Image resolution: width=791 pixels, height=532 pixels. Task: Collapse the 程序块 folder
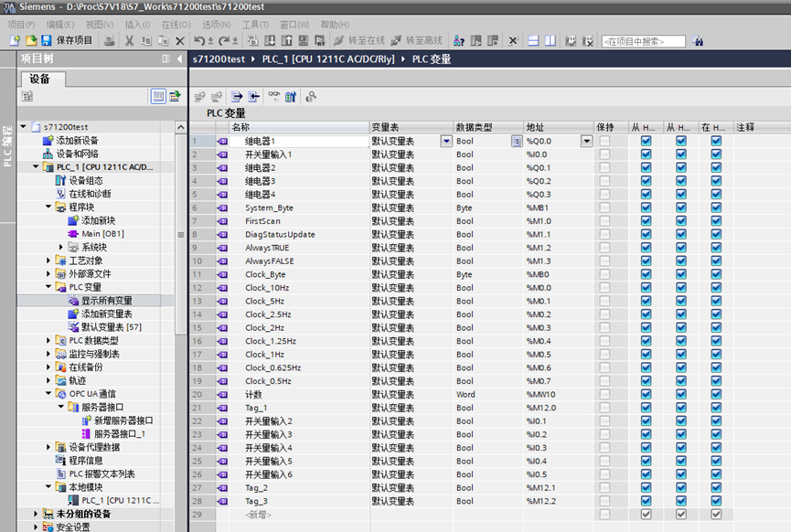(x=48, y=207)
